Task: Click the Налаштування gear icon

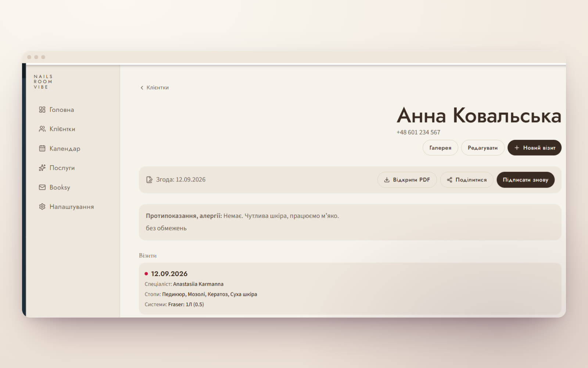Action: coord(42,206)
